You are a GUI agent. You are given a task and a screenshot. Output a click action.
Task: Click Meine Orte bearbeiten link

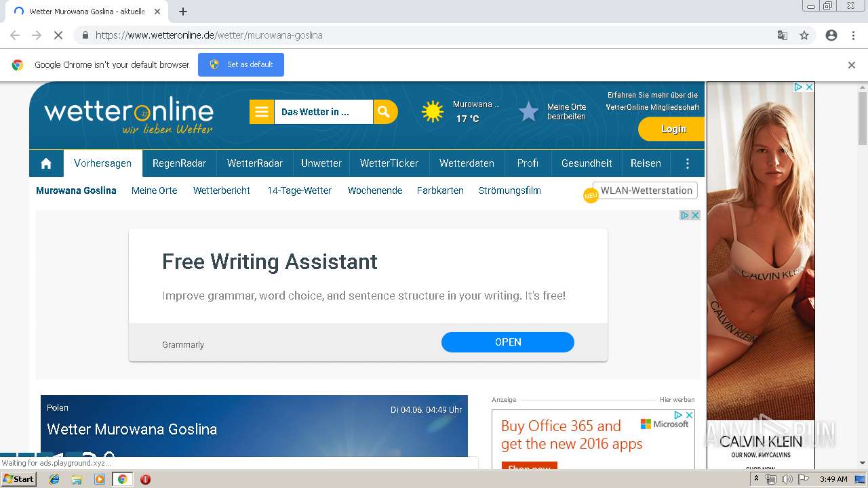[x=567, y=112]
